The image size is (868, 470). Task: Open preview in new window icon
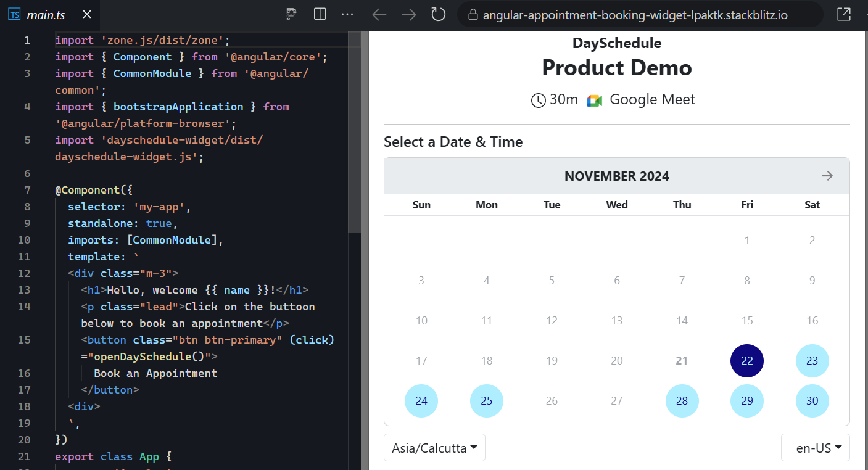843,14
